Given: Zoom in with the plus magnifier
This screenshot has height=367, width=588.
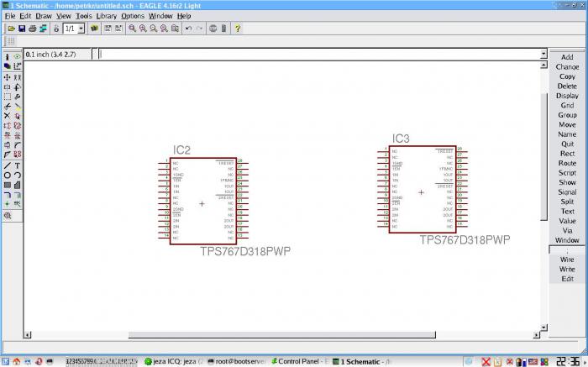Looking at the screenshot, I should tap(143, 29).
